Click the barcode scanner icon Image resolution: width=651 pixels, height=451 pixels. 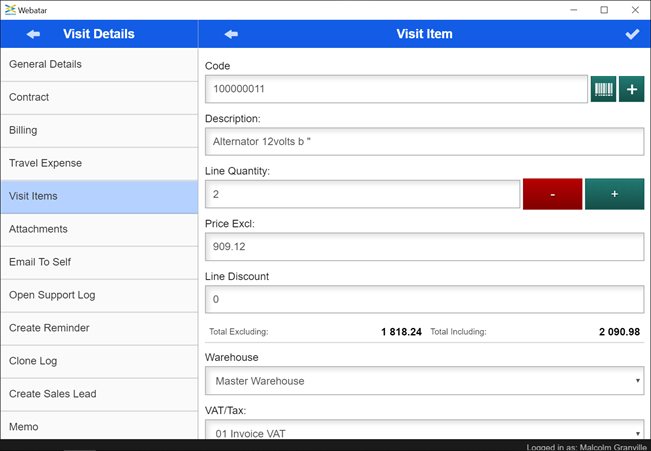pyautogui.click(x=603, y=89)
